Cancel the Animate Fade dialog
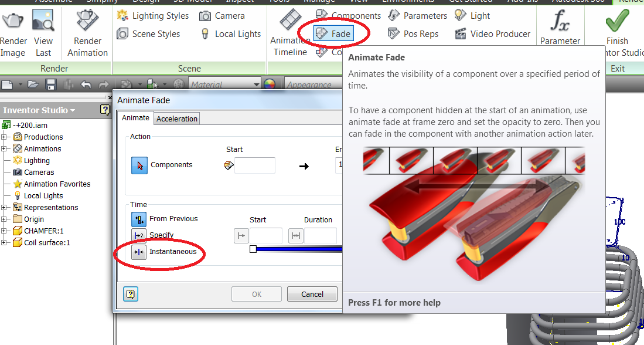This screenshot has height=345, width=644. 312,294
